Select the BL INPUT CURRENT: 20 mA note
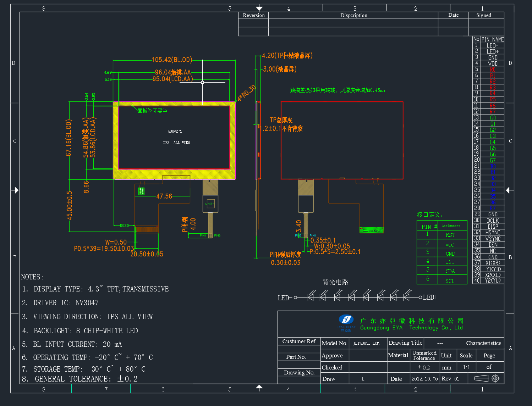Image resolution: width=532 pixels, height=406 pixels. click(72, 344)
